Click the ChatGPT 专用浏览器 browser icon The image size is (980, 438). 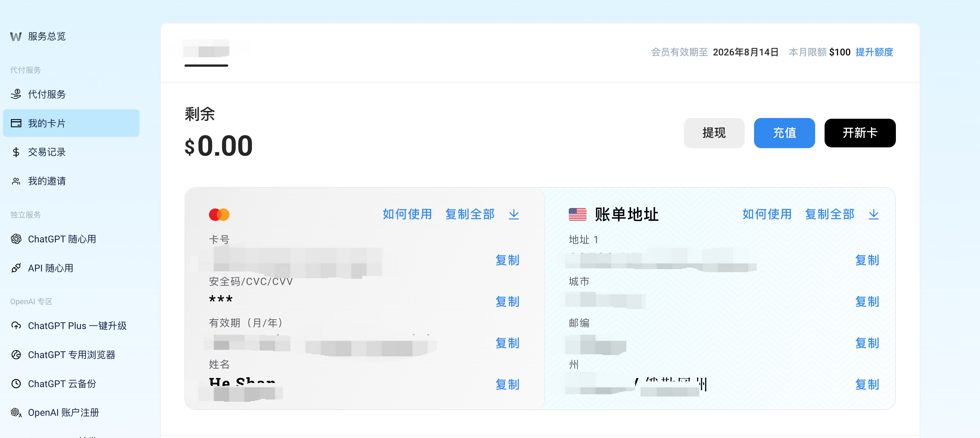[16, 355]
